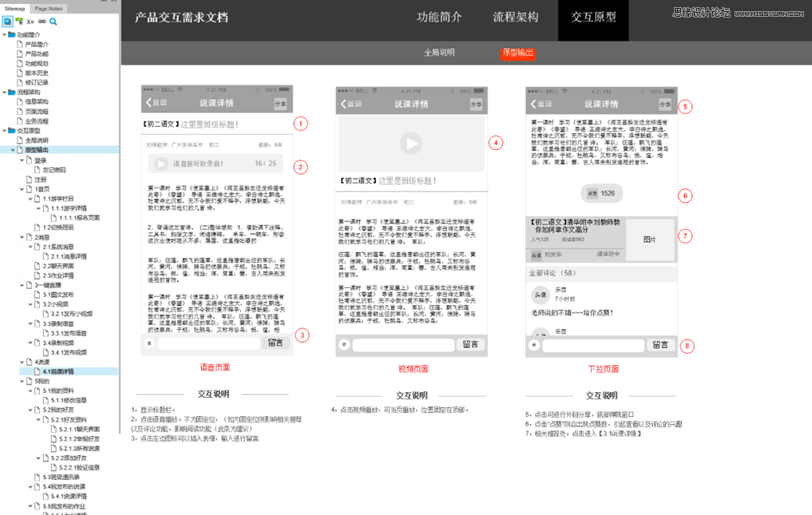This screenshot has height=515, width=812.
Task: Click the 交互原型 folder icon in sitemap
Action: (11, 131)
